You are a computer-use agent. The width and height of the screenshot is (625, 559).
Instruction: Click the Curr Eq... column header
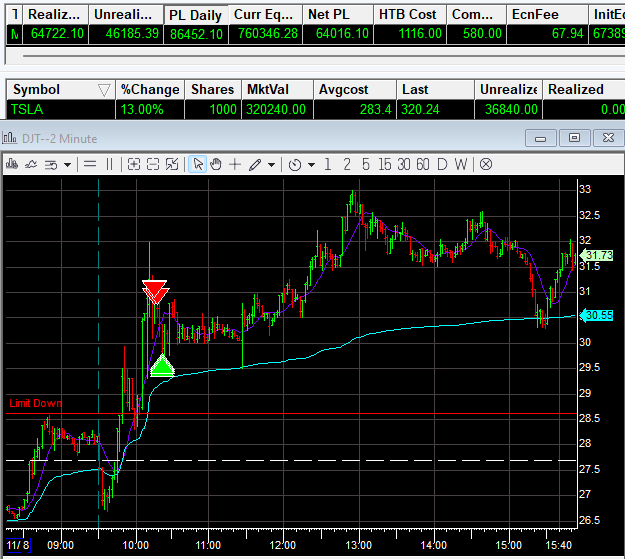(x=265, y=14)
